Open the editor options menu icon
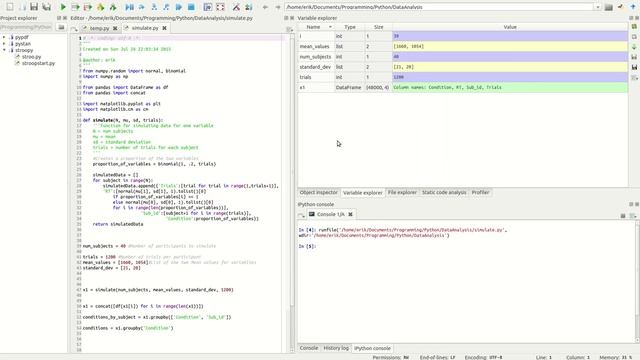640x360 pixels. [289, 29]
